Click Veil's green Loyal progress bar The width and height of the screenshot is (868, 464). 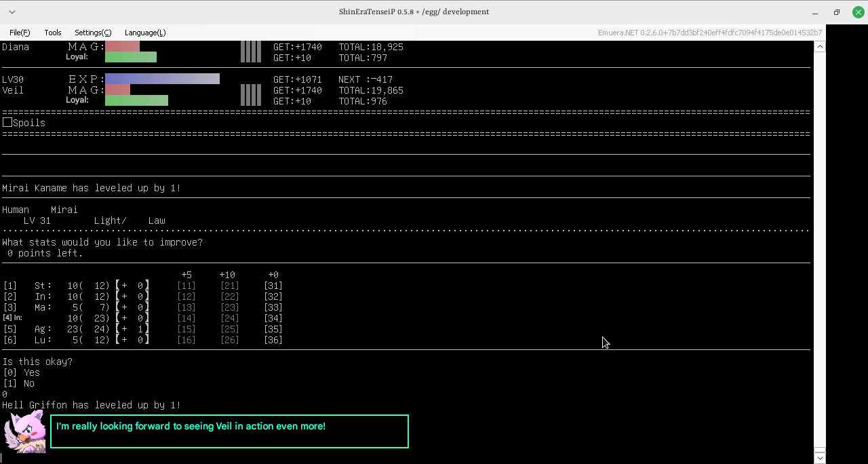tap(136, 100)
